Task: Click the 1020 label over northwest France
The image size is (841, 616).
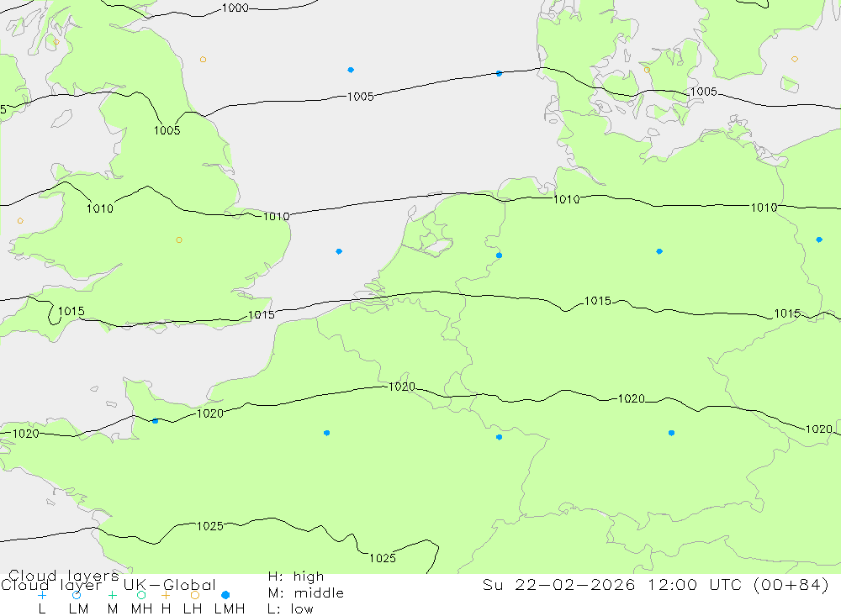Action: click(210, 413)
